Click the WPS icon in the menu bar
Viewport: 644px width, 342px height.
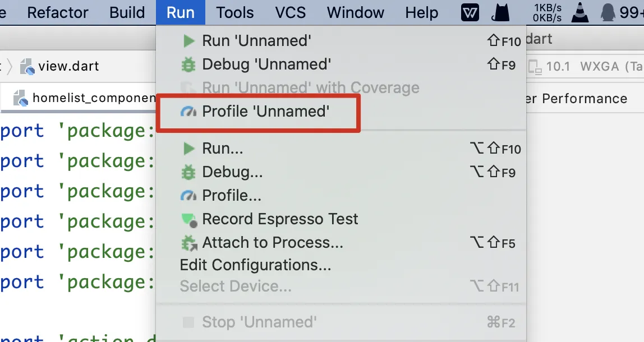tap(470, 12)
